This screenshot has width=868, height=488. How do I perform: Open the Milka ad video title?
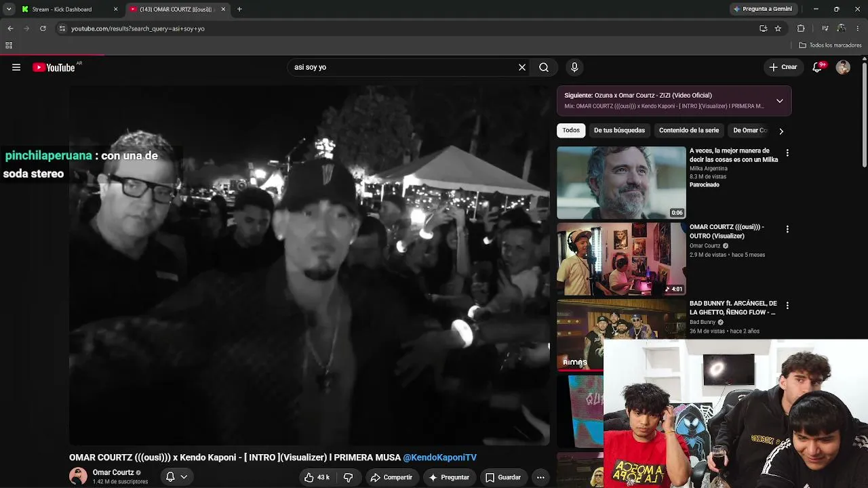pyautogui.click(x=734, y=155)
